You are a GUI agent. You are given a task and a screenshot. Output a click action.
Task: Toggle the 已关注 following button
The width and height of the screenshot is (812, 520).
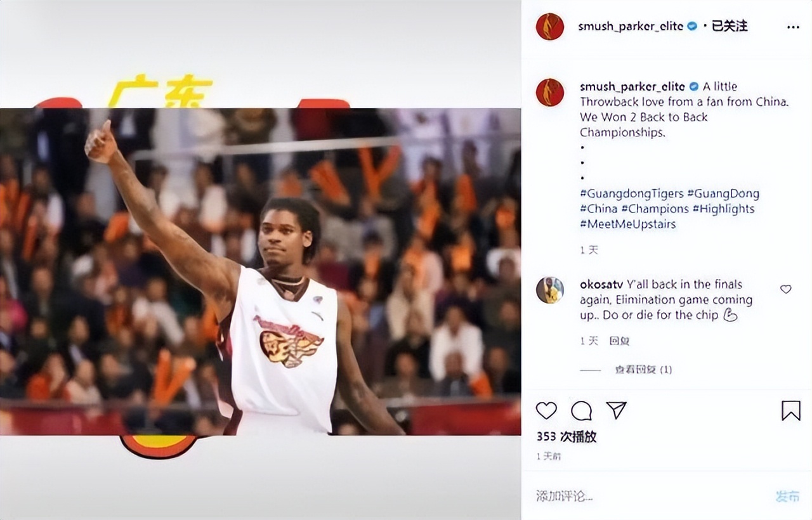pyautogui.click(x=730, y=26)
